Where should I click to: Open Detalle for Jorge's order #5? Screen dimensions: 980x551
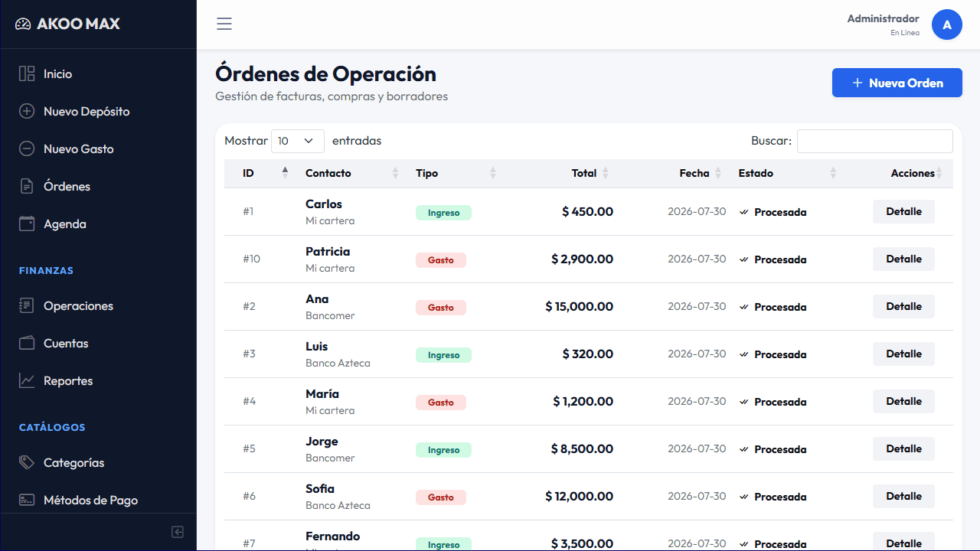[903, 448]
